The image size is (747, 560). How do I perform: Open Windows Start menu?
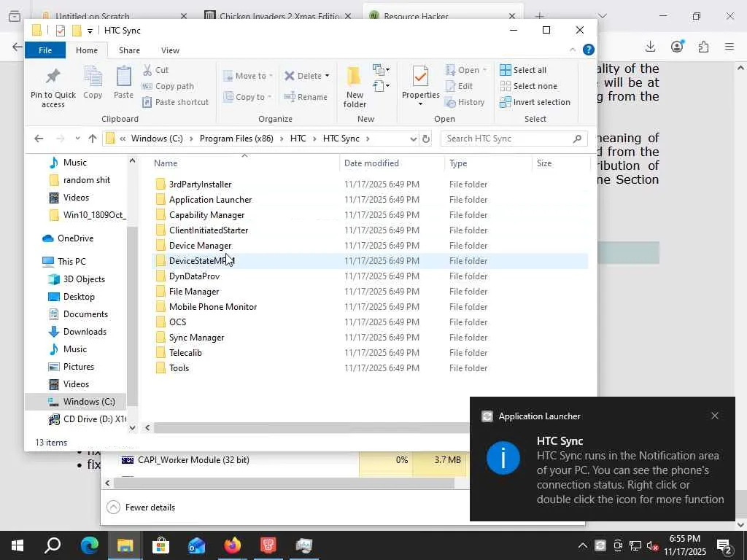click(x=18, y=545)
